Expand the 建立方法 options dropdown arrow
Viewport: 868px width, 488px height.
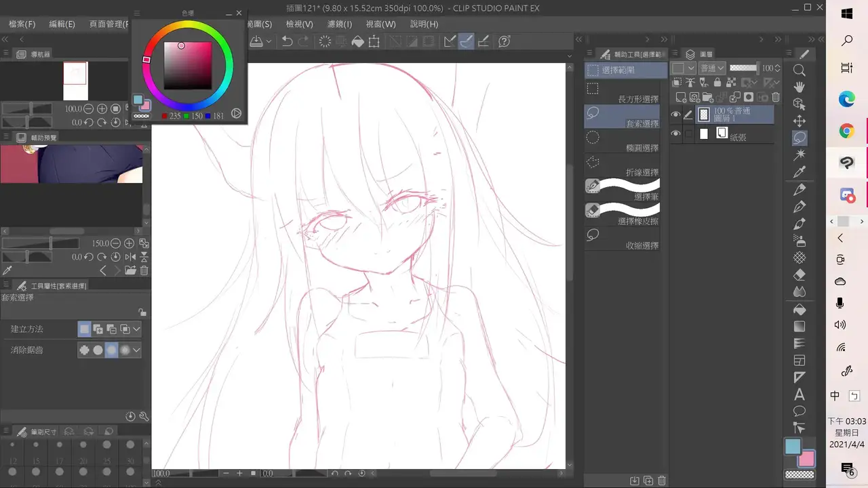(137, 329)
